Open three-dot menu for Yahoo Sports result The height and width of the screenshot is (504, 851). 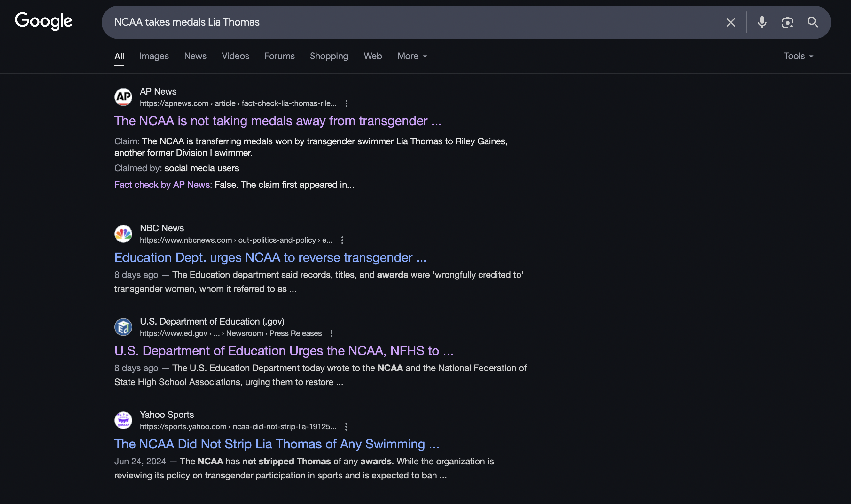click(346, 427)
